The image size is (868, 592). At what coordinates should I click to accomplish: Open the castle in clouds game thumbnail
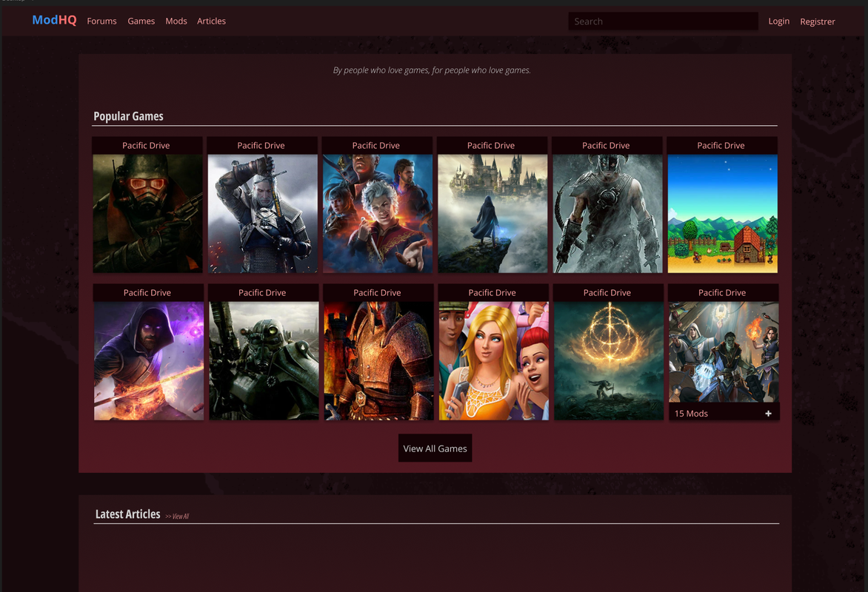492,214
